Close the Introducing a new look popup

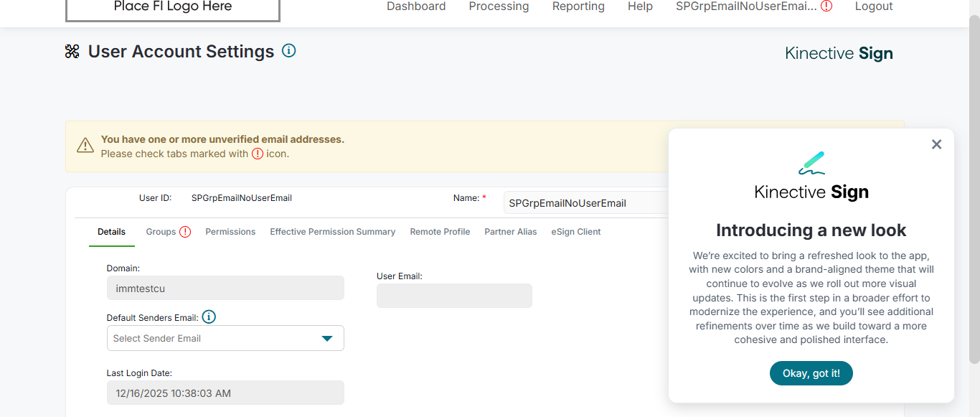pos(936,144)
